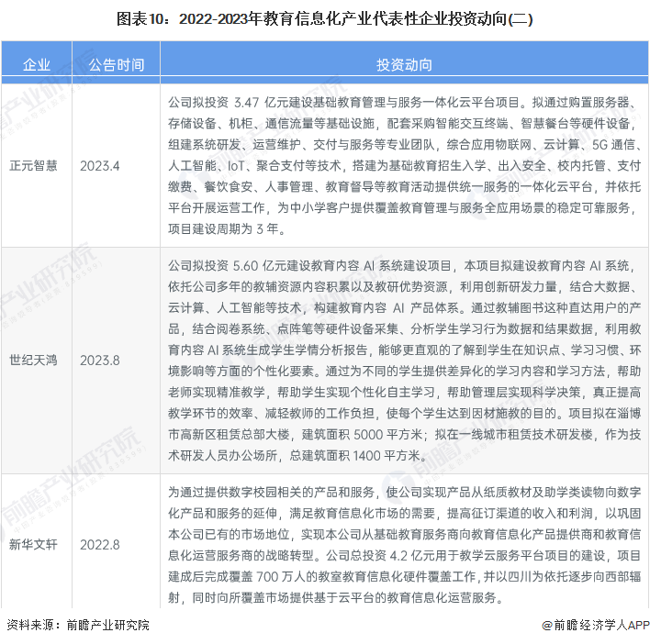Click the text "为通过提供数字校园相关的产品和服务"
This screenshot has width=650, height=644.
(271, 492)
